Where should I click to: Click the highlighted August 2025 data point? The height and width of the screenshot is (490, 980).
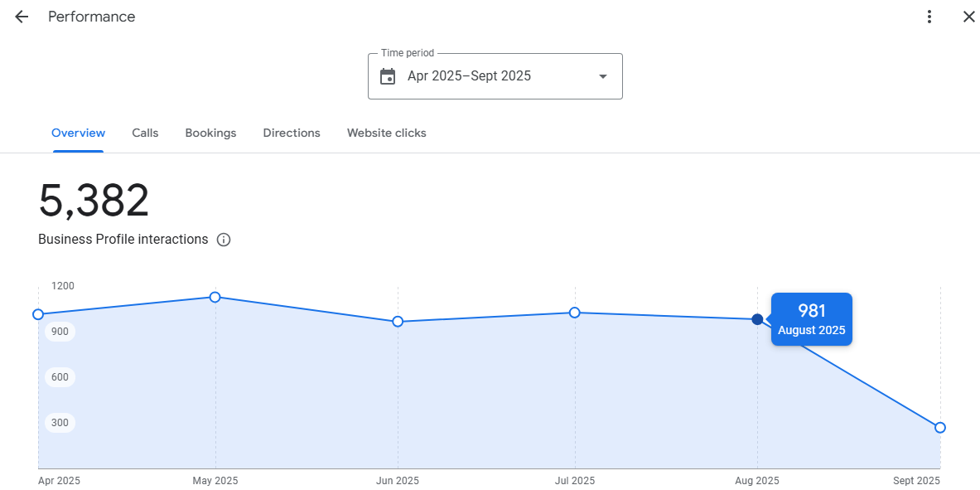point(757,319)
